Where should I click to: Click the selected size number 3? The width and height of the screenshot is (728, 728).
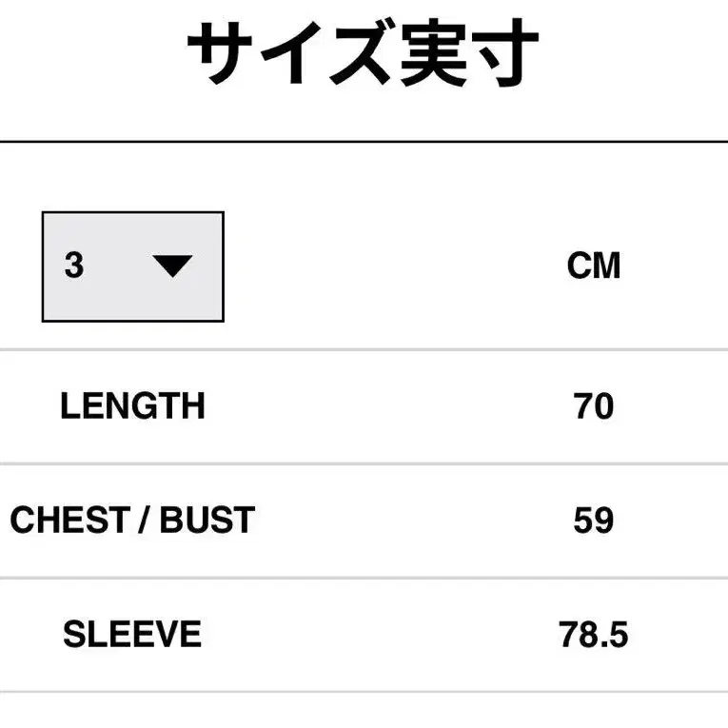point(74,266)
